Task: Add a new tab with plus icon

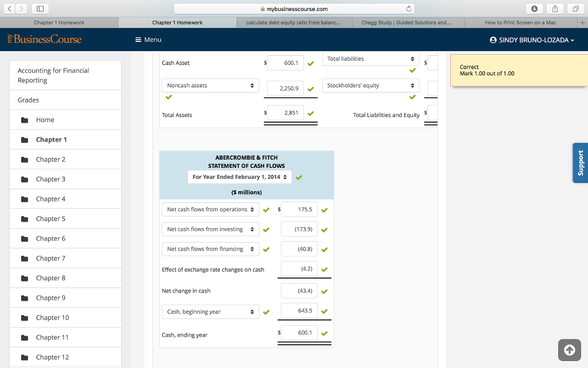Action: (x=582, y=22)
